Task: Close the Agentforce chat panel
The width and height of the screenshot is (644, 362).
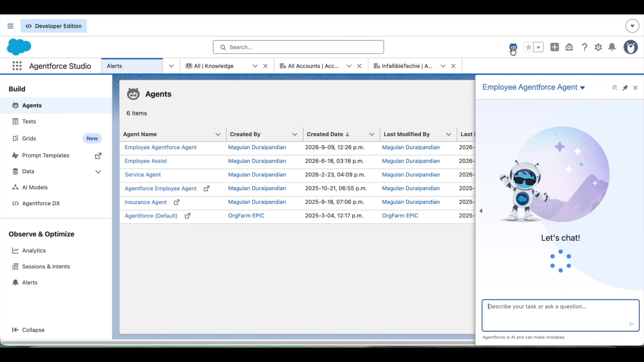Action: pos(636,88)
